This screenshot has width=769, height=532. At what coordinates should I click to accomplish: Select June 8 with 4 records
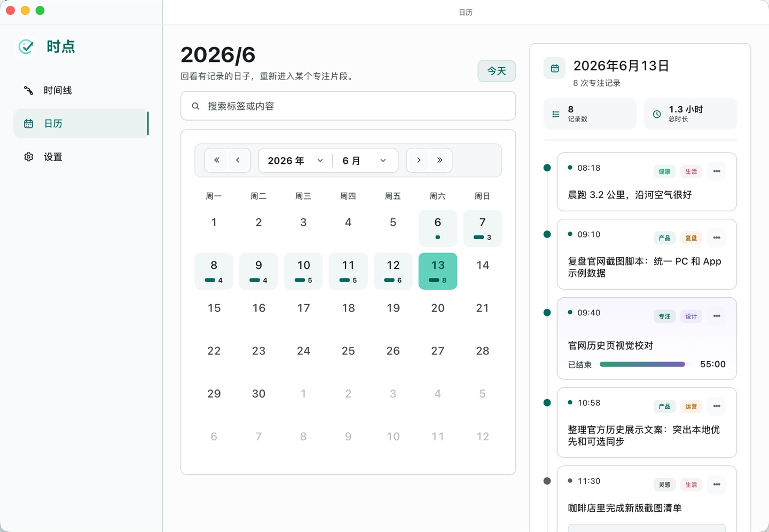click(x=214, y=271)
